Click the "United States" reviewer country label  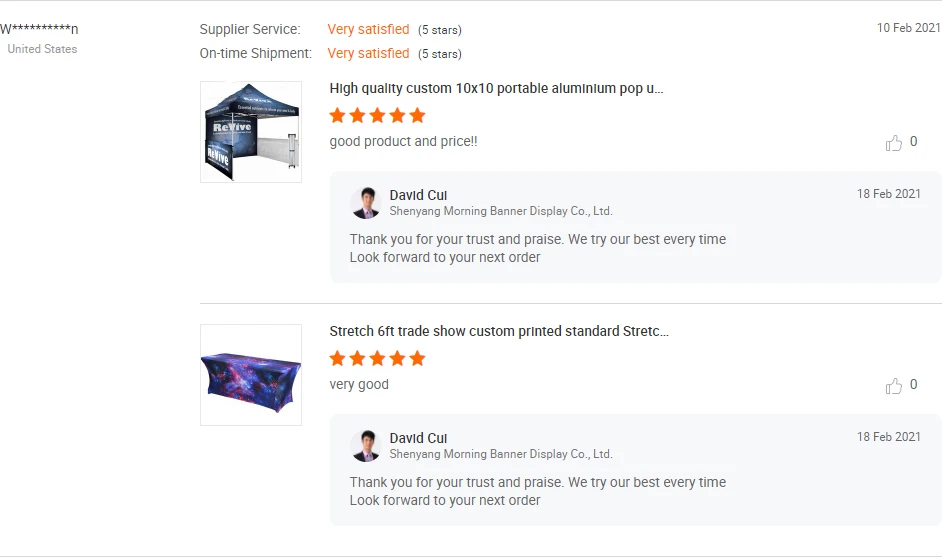(x=43, y=49)
